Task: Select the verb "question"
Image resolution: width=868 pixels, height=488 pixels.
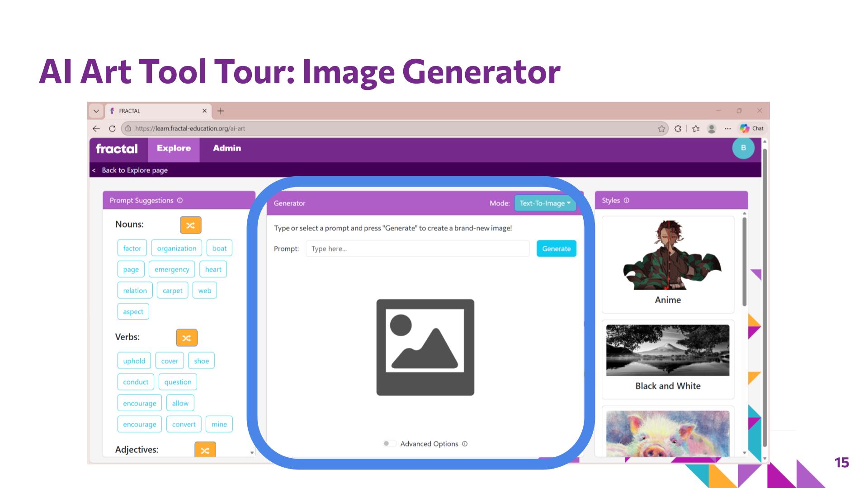Action: 178,382
